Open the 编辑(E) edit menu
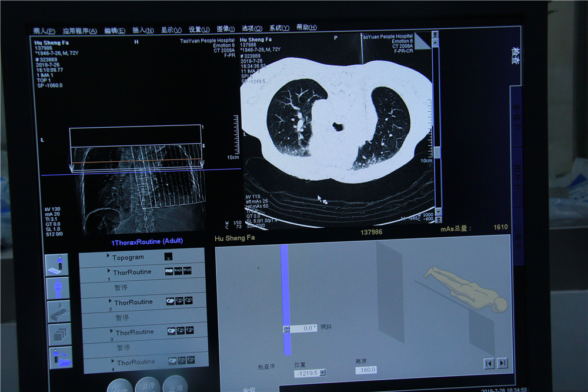The width and height of the screenshot is (588, 392). [x=115, y=31]
